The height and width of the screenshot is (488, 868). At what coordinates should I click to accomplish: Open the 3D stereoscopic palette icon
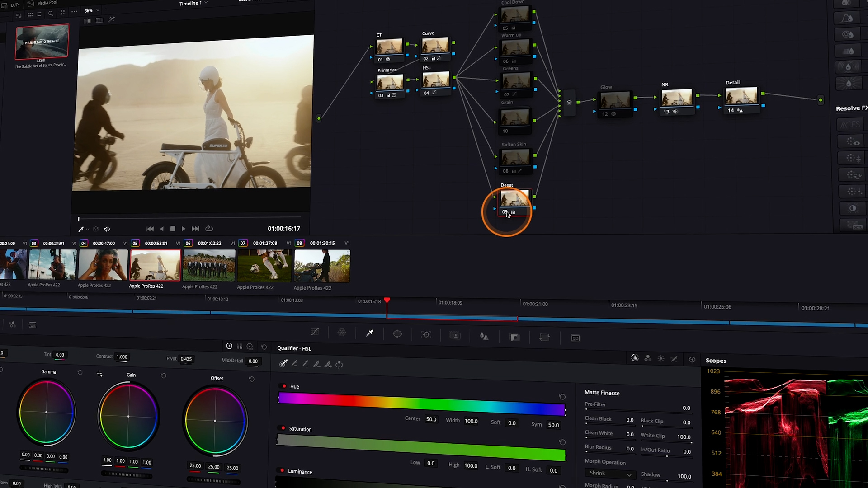(576, 338)
